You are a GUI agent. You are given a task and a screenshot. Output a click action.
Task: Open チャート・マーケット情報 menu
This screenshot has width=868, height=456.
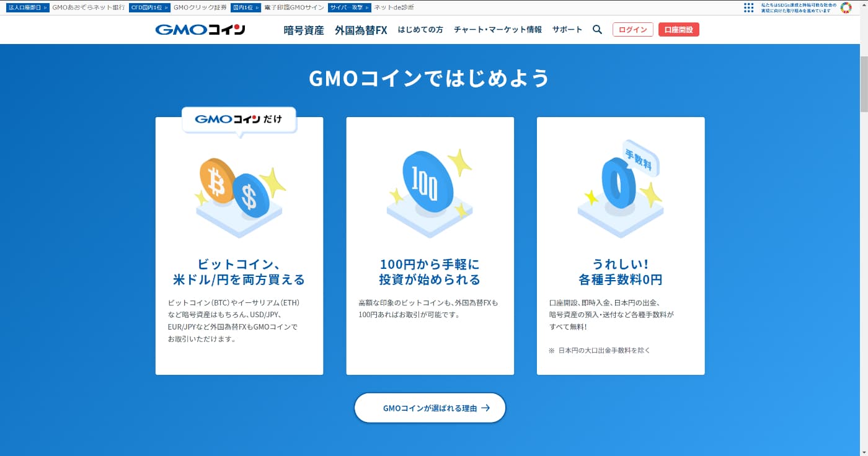(498, 29)
